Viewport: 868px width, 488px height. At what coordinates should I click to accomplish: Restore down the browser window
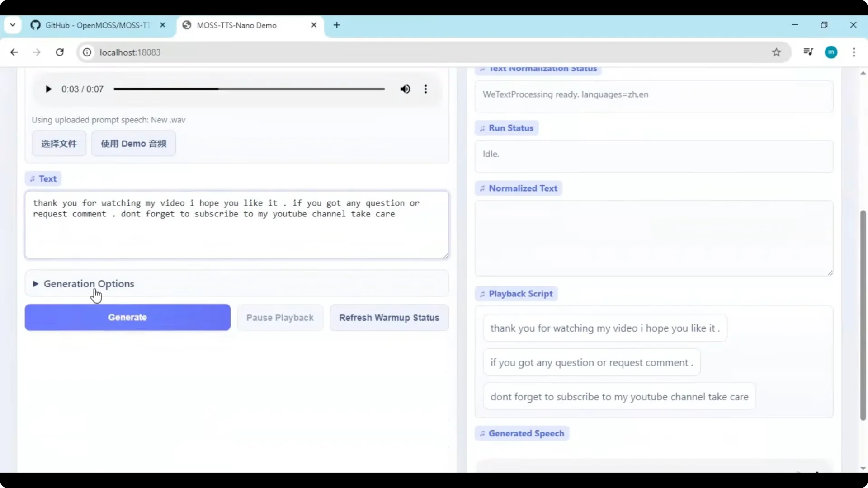tap(824, 25)
